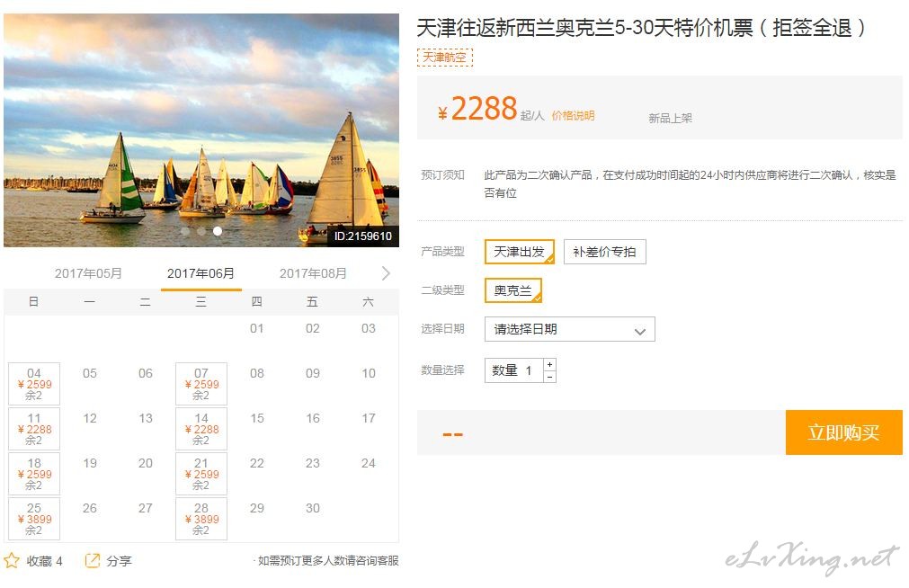Select secondary type 奥克兰
909x588 pixels.
tap(513, 290)
